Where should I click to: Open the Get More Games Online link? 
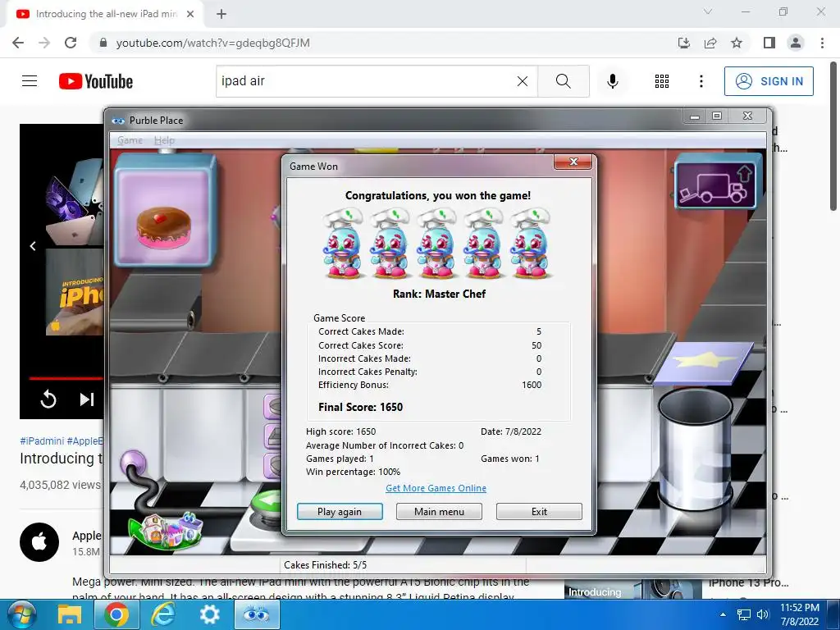(436, 488)
